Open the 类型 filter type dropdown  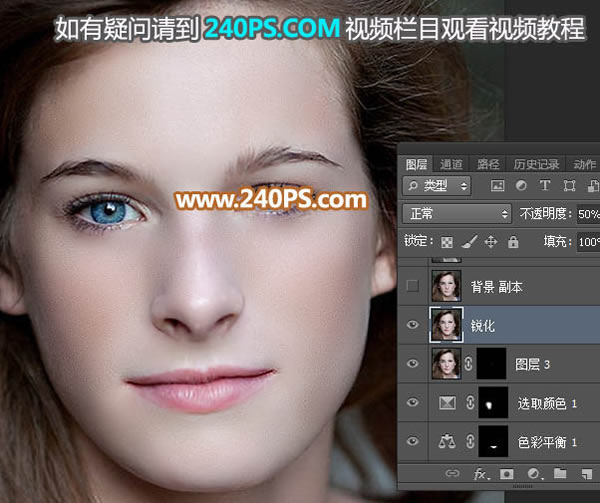pos(437,186)
